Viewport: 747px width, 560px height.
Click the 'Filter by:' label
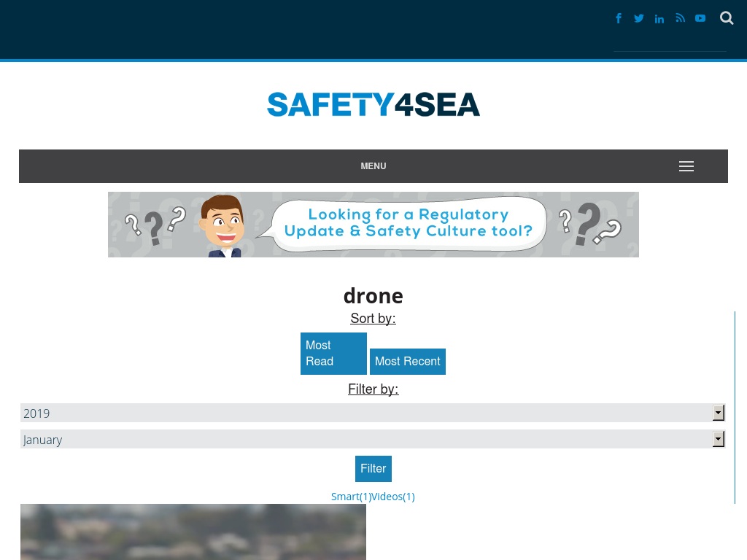(x=373, y=389)
